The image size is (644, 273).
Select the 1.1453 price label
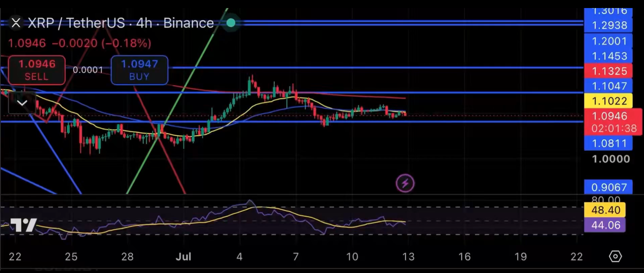(608, 56)
